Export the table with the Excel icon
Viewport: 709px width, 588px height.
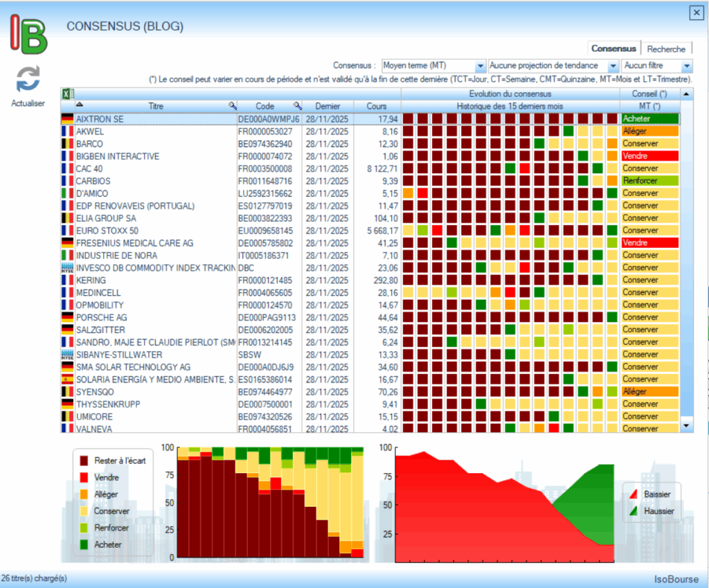pos(68,94)
